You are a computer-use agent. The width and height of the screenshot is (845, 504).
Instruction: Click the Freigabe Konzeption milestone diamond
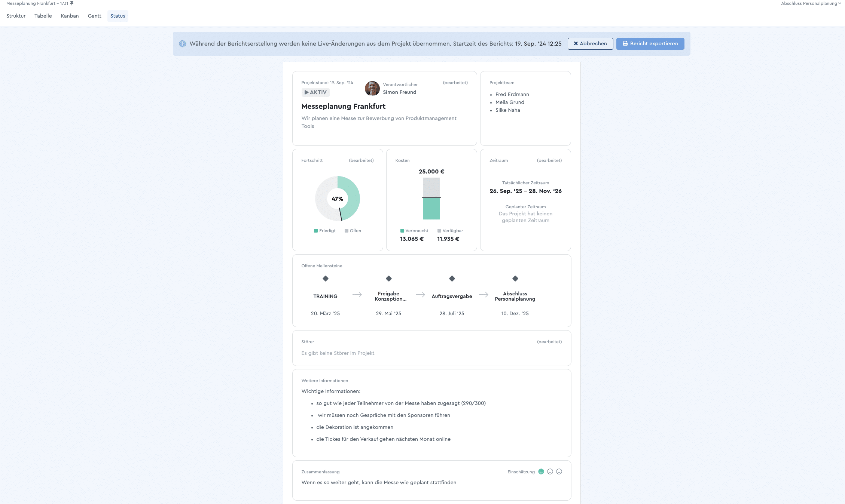tap(389, 279)
